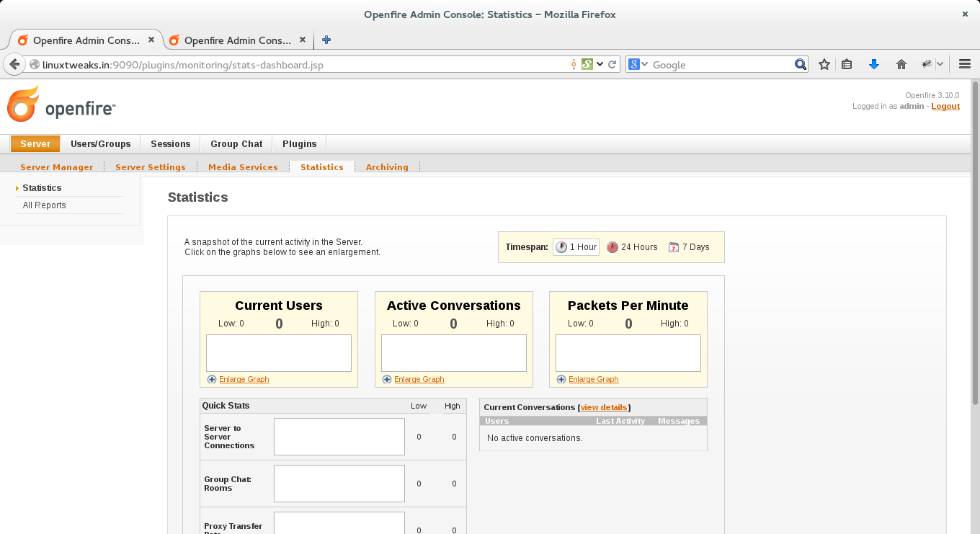Click Enlarge Graph under Packets Per Minute
980x534 pixels.
(594, 379)
